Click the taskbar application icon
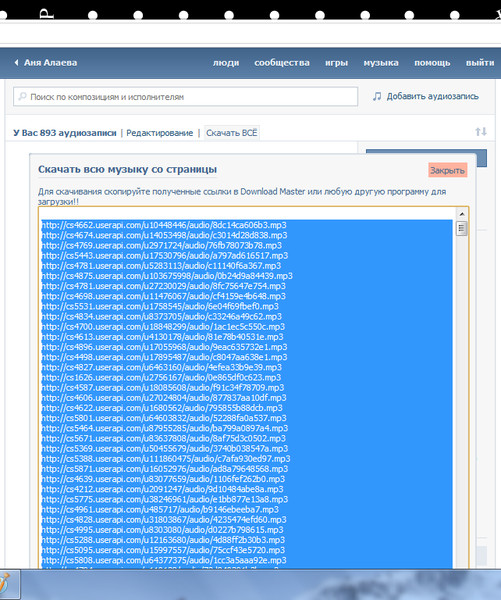 tap(5, 584)
